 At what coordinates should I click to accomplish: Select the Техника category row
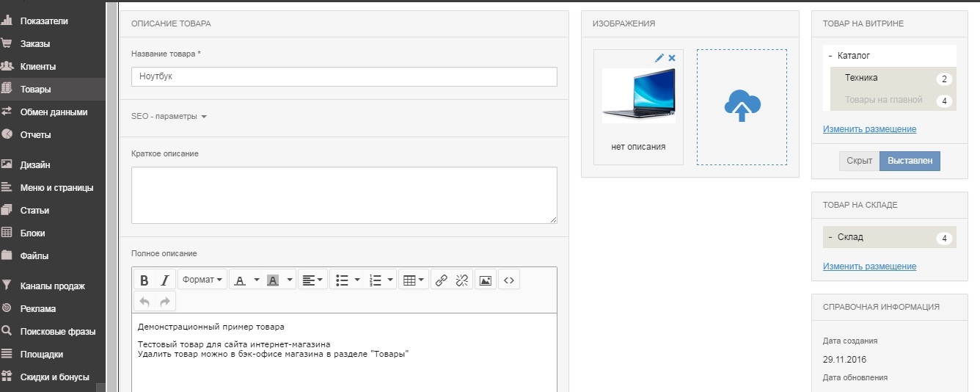[x=893, y=78]
